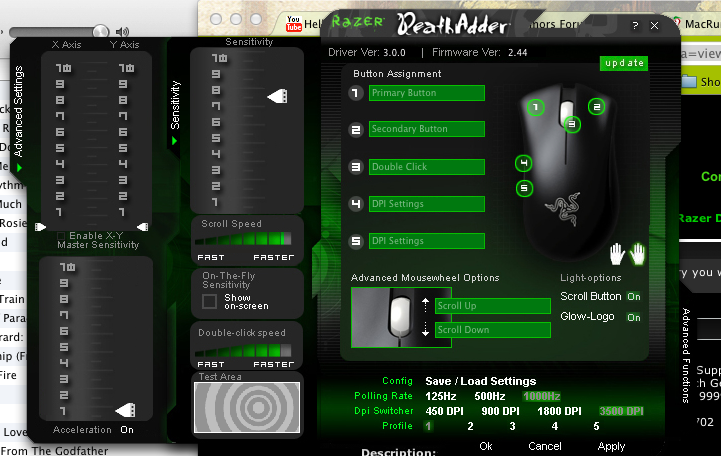The width and height of the screenshot is (721, 456).
Task: Switch to Profile 4
Action: coord(555,426)
